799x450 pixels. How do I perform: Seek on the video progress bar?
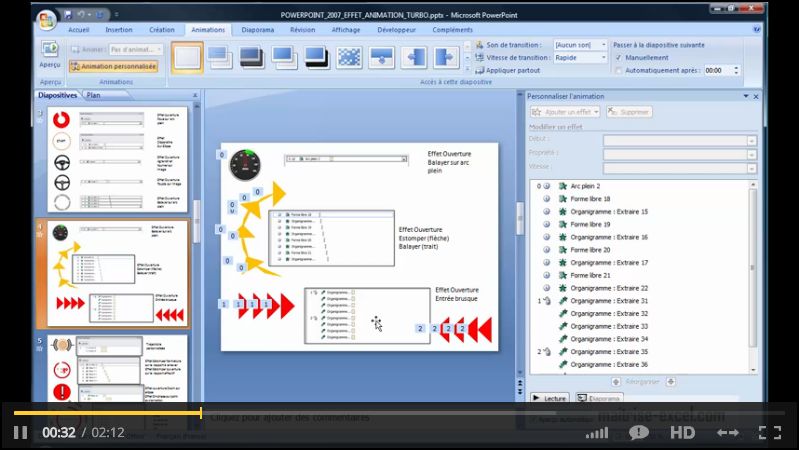click(399, 413)
